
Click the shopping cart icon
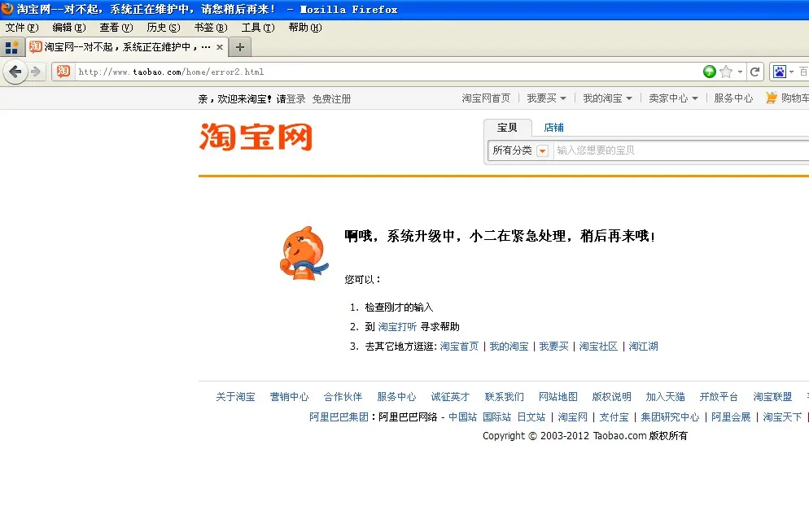pyautogui.click(x=772, y=98)
